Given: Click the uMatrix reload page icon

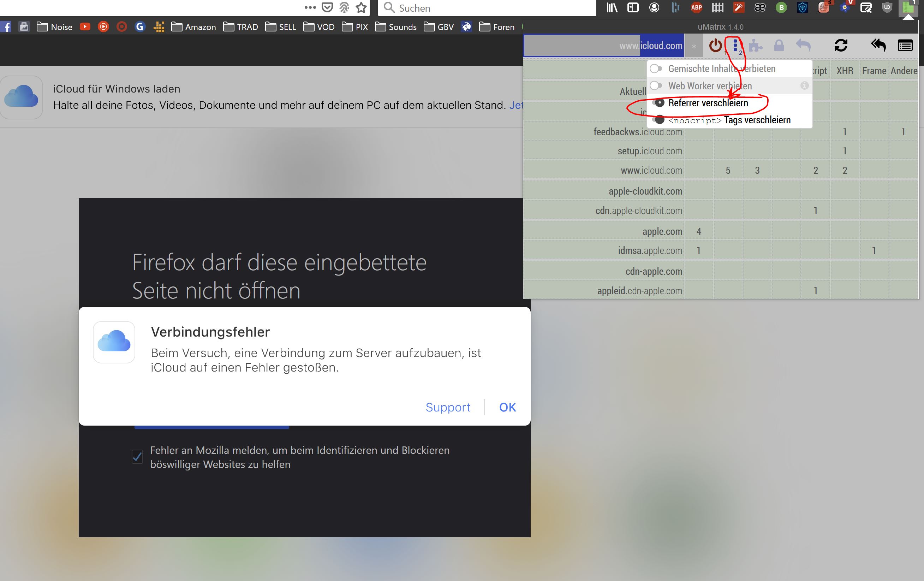Looking at the screenshot, I should coord(840,46).
